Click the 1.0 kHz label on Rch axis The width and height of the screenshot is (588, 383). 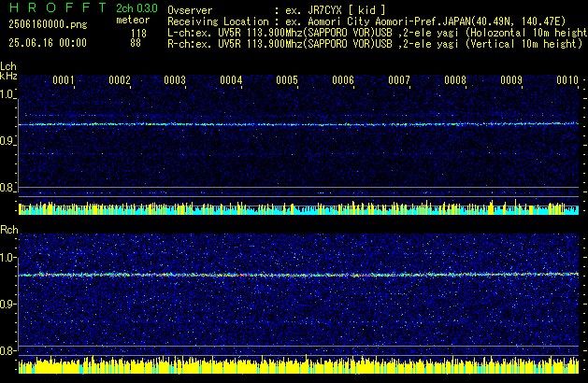point(7,258)
